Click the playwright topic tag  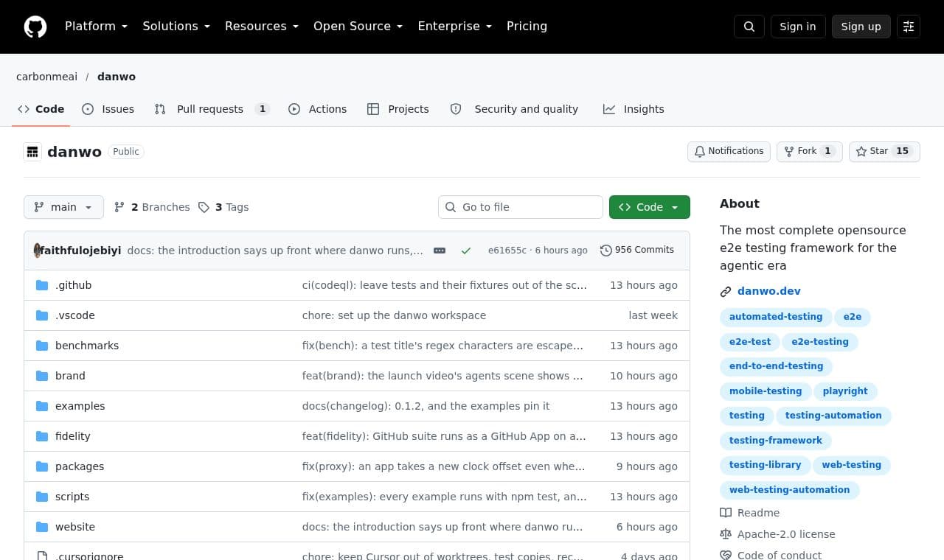click(x=845, y=391)
